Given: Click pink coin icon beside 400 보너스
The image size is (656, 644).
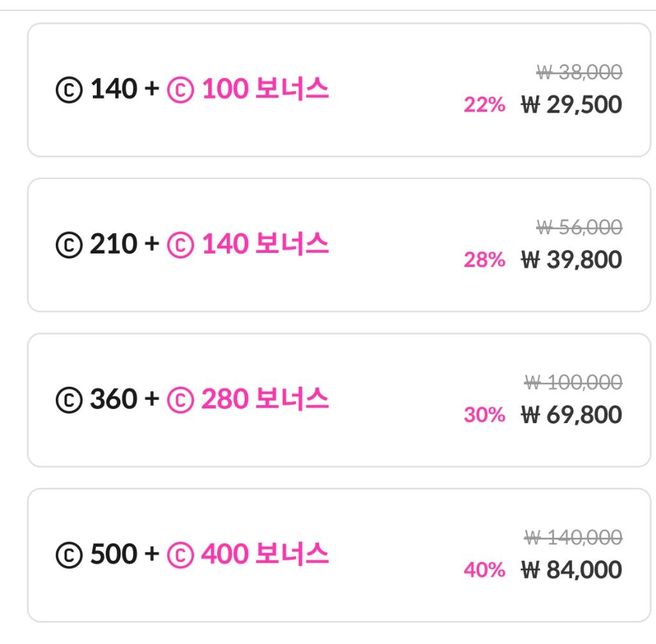Looking at the screenshot, I should (x=180, y=555).
